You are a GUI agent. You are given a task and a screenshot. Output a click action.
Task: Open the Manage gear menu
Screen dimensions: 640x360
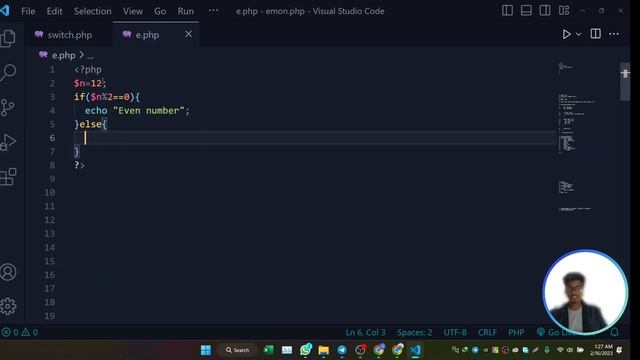8,306
